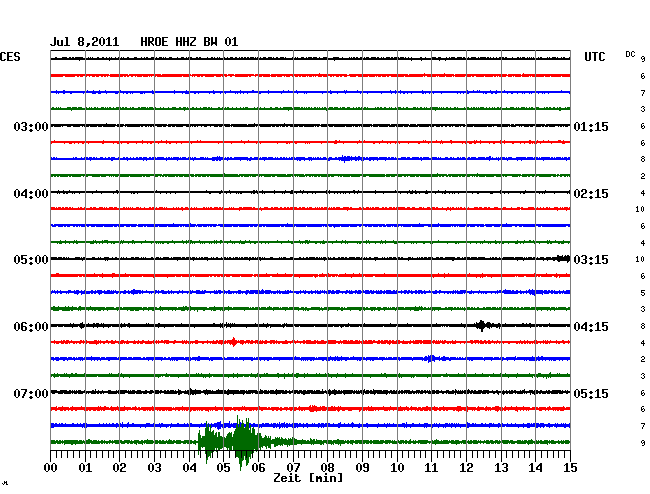Click the date label Jul 8,2011
The width and height of the screenshot is (650, 494).
(x=85, y=42)
